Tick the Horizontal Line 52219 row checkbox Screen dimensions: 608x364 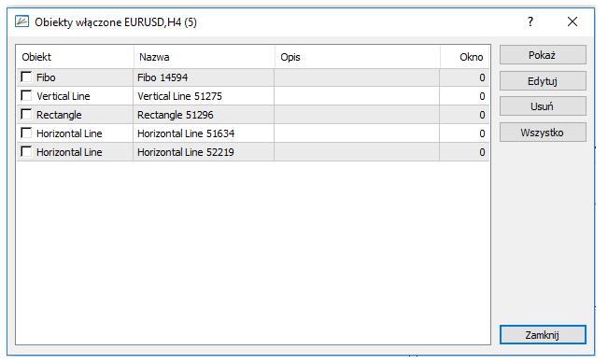pyautogui.click(x=26, y=151)
